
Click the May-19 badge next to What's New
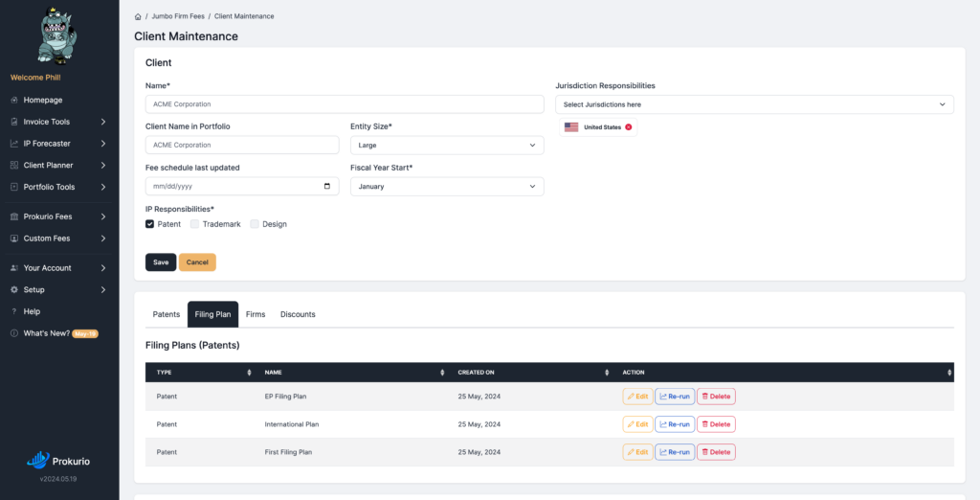click(85, 333)
